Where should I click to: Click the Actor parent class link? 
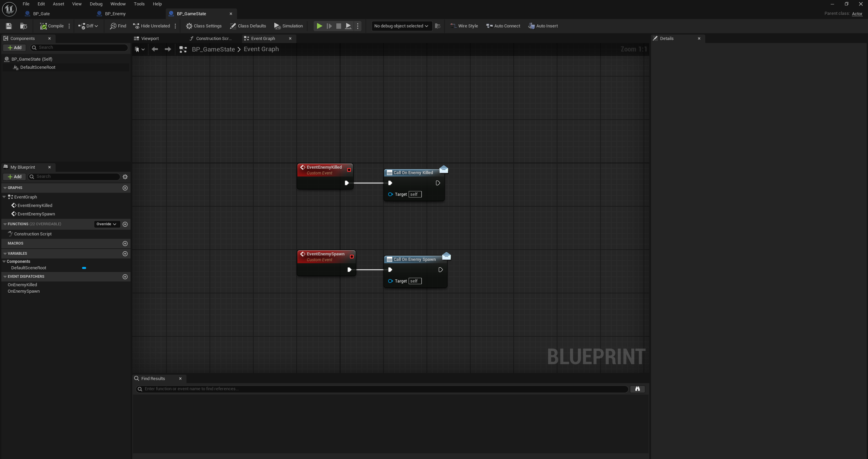point(857,14)
